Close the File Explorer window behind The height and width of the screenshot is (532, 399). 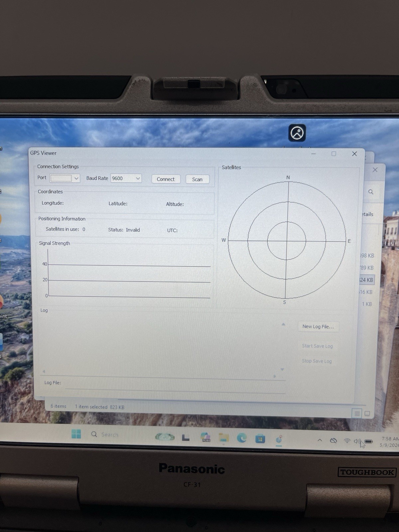pos(375,170)
